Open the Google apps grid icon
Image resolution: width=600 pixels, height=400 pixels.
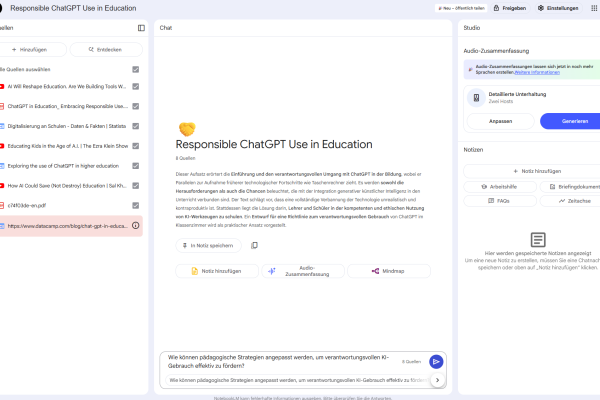click(595, 8)
